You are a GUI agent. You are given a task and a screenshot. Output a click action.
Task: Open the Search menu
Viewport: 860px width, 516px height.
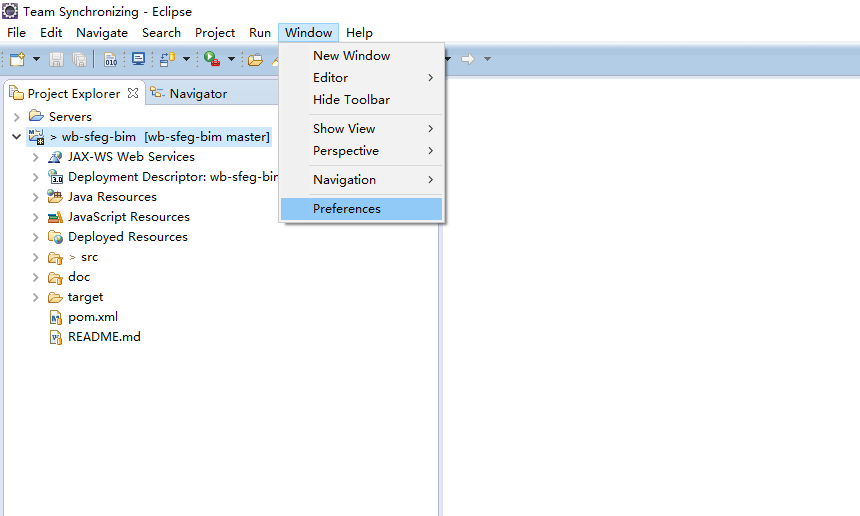161,33
